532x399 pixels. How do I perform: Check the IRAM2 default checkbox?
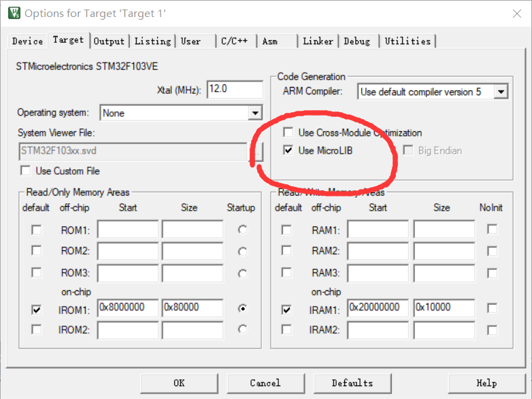(286, 330)
